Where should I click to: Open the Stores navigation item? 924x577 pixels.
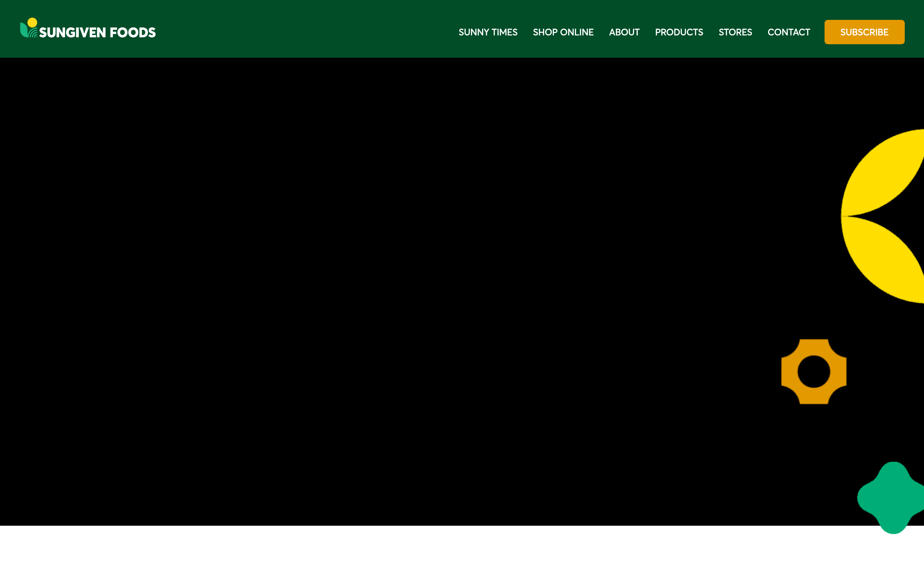735,32
